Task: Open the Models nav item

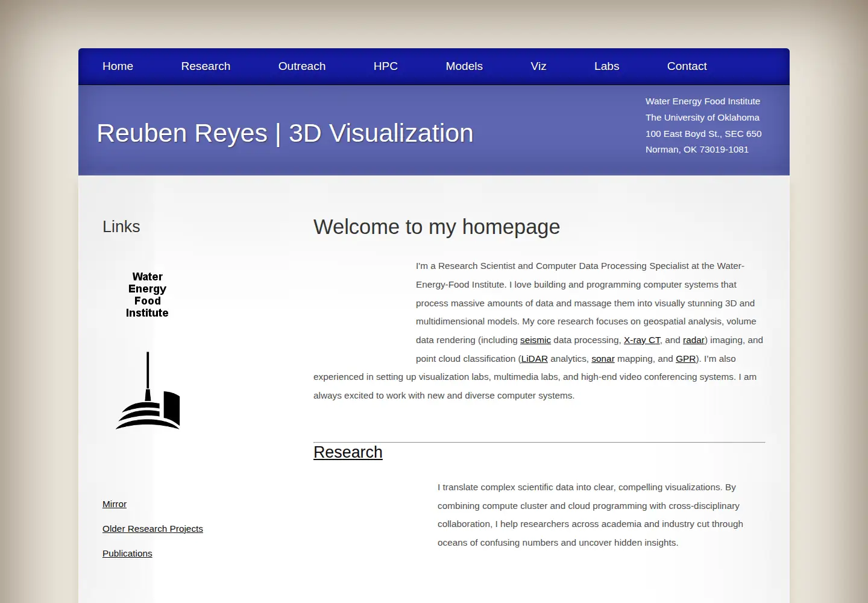Action: click(x=464, y=66)
